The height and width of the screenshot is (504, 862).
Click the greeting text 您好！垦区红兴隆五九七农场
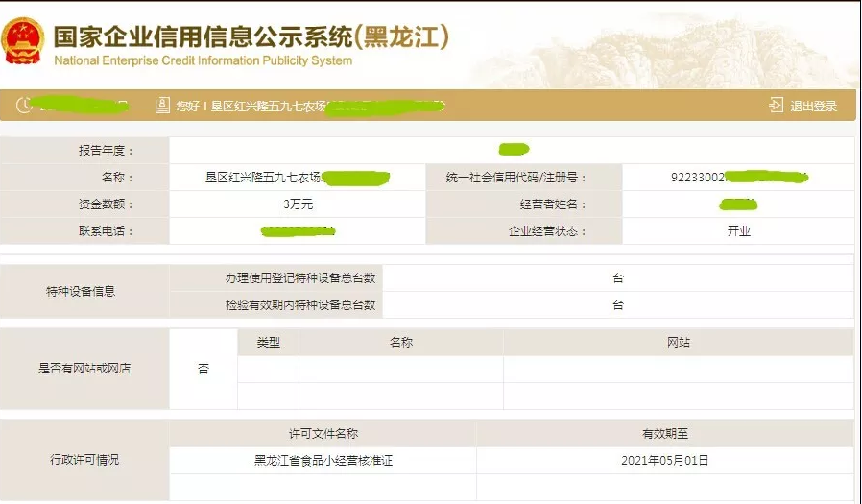[x=251, y=106]
